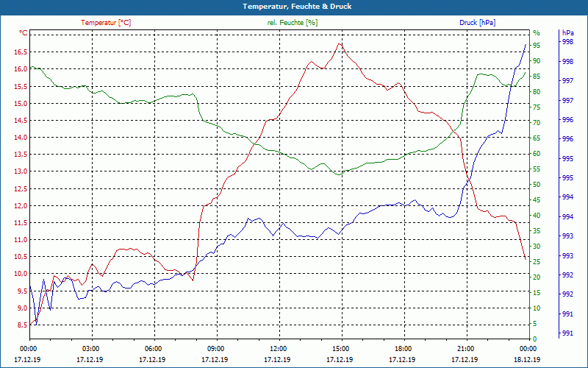The width and height of the screenshot is (588, 368).
Task: Click the 9,5 temperature axis value
Action: (22, 291)
